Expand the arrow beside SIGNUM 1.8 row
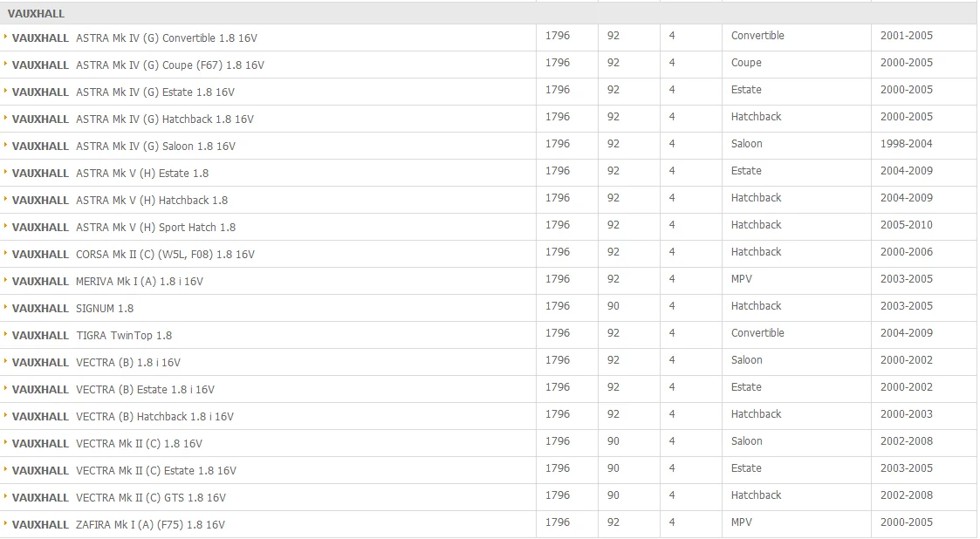The width and height of the screenshot is (980, 539). [x=5, y=307]
